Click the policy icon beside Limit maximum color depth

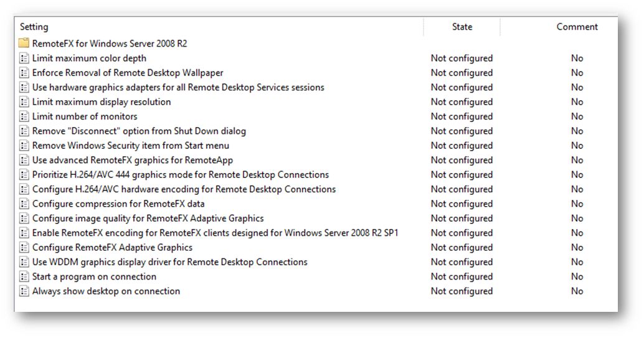tap(24, 58)
